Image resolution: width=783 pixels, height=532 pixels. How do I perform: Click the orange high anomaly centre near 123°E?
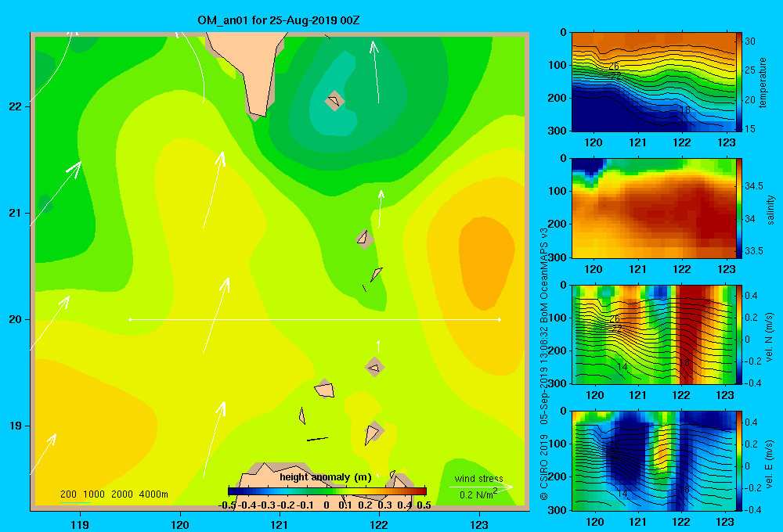(x=486, y=262)
